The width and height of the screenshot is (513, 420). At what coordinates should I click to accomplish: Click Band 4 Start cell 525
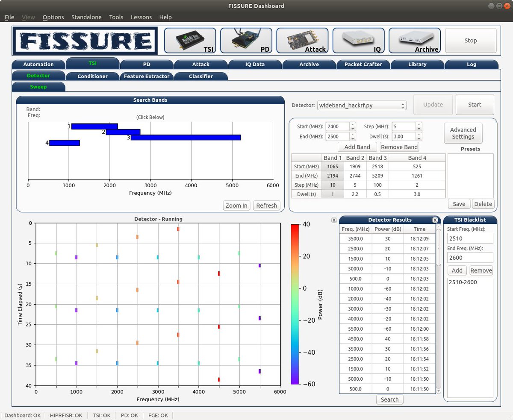point(417,167)
